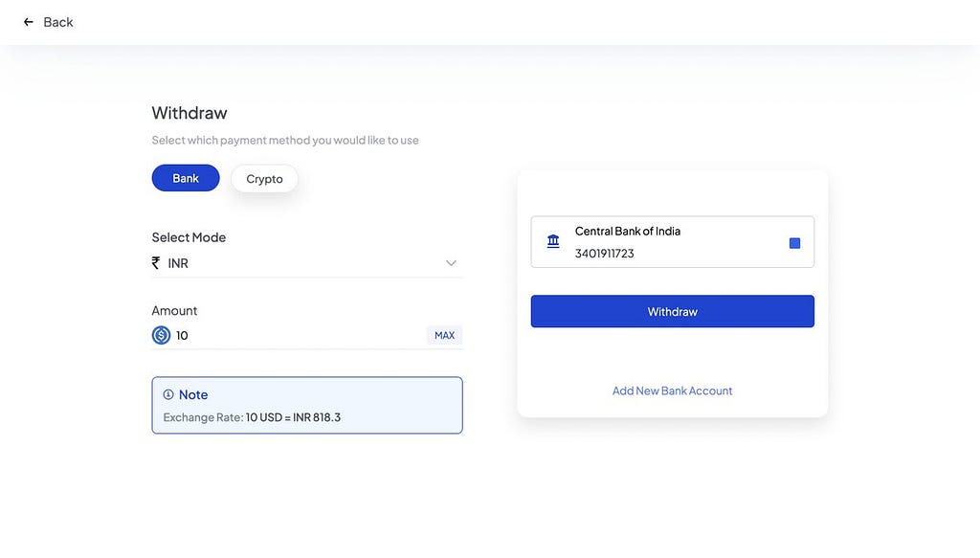
Task: Set the amount with the MAX button
Action: pos(444,336)
